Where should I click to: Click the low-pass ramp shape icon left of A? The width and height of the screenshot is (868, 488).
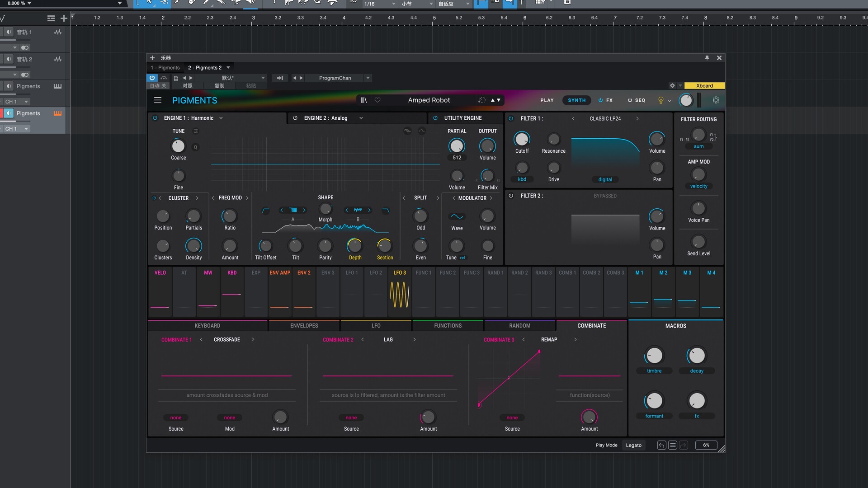pyautogui.click(x=266, y=210)
